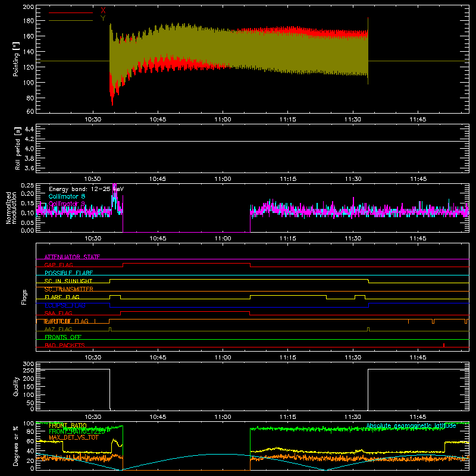The image size is (476, 476).
Task: Select the green FRONT_RATIO_1225 legend label
Action: (x=77, y=431)
